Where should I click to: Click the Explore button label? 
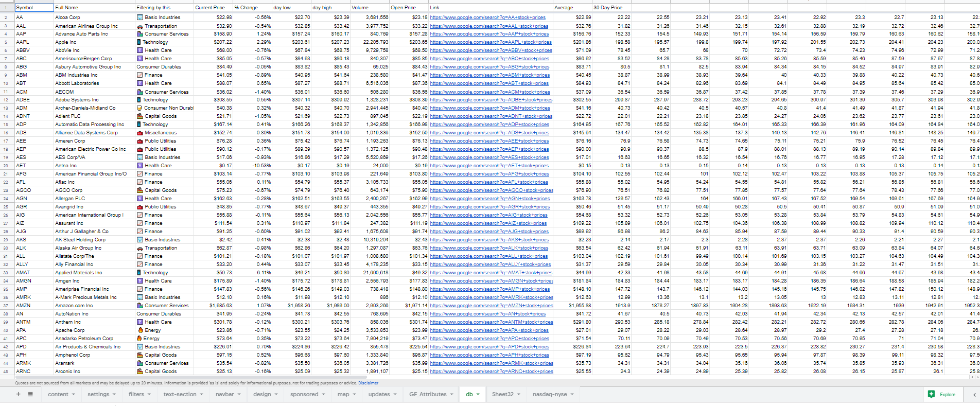point(948,395)
